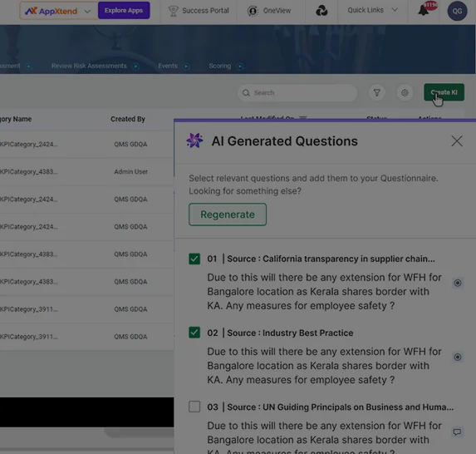Viewport: 476px width, 454px height.
Task: Click the AI sparkle icon in panel header
Action: coord(194,141)
